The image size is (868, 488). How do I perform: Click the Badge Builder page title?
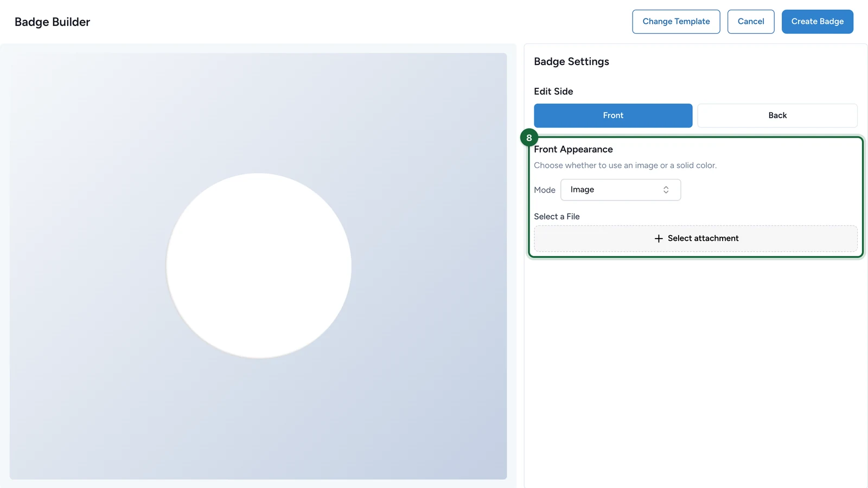click(x=53, y=22)
